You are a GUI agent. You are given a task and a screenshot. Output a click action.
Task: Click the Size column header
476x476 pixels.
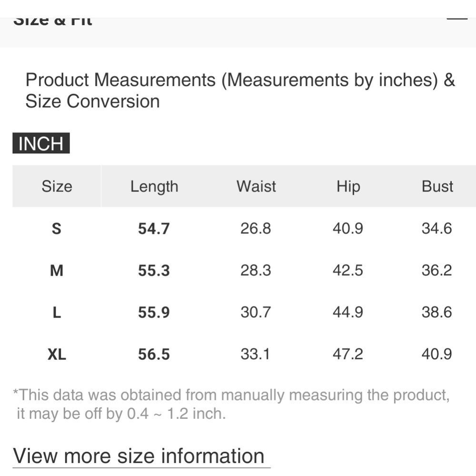(57, 186)
